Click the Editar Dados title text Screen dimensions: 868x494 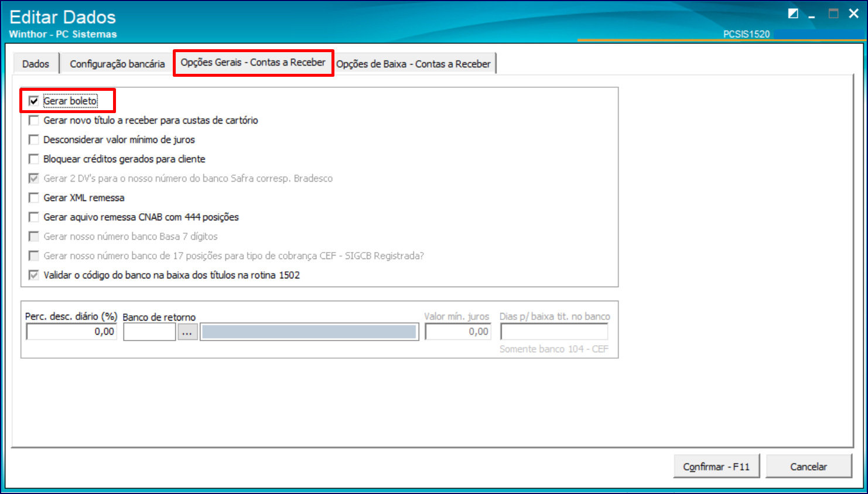pos(63,17)
